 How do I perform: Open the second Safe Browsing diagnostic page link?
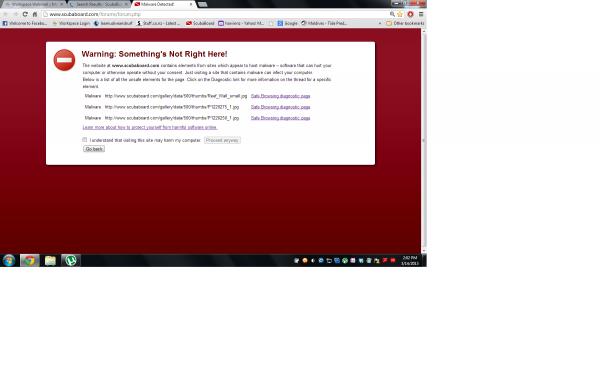tap(280, 107)
